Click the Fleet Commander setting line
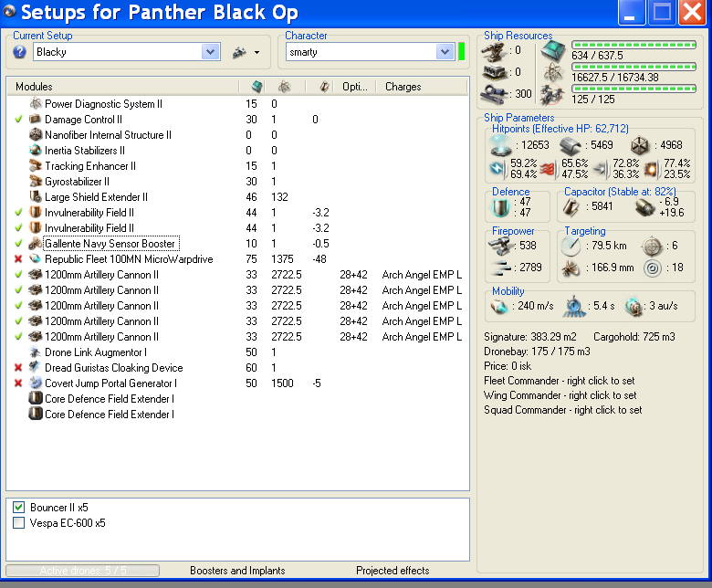 point(560,381)
